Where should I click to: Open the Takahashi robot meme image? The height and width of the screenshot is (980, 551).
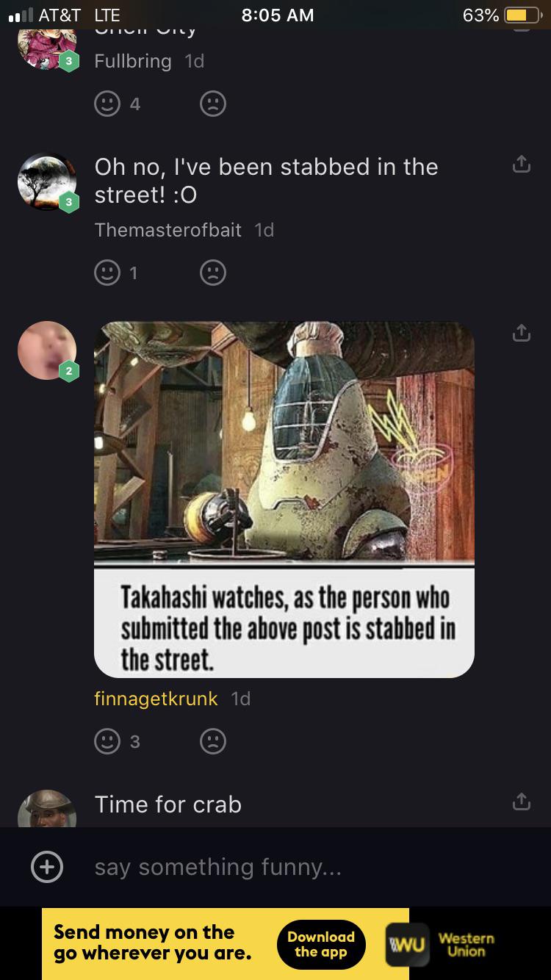pyautogui.click(x=284, y=500)
